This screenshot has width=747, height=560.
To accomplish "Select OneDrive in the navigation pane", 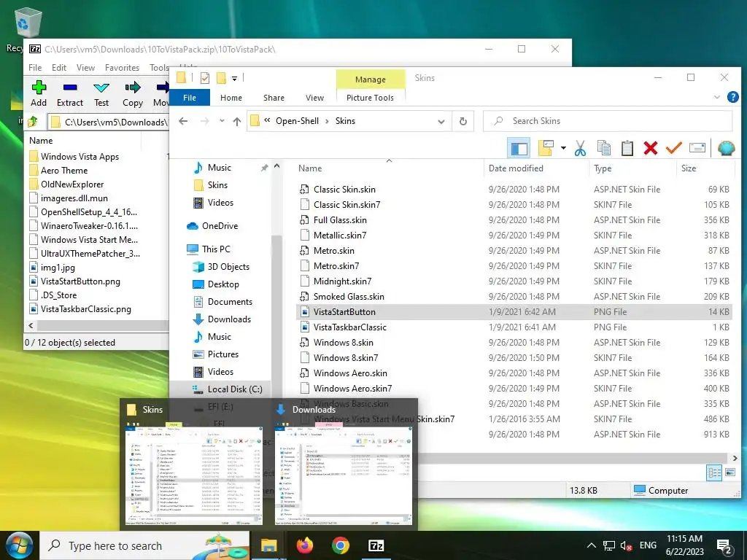I will [220, 226].
